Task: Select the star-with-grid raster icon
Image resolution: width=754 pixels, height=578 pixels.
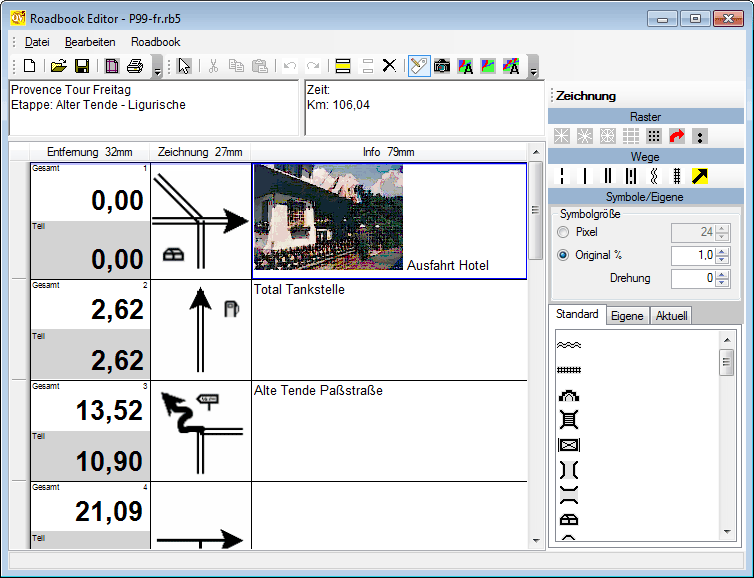Action: (608, 136)
